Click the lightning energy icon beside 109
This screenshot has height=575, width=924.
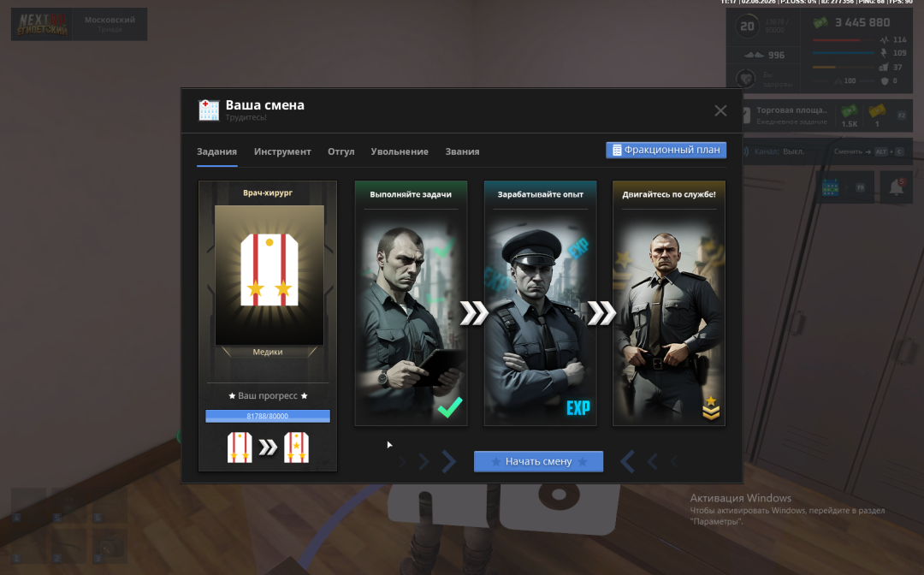pyautogui.click(x=885, y=53)
